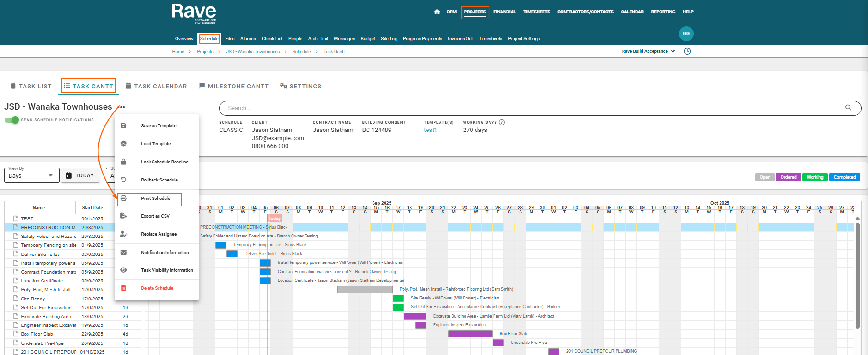Viewport: 868px width, 355px height.
Task: Click the Task Visibility Information eye icon
Action: point(123,270)
